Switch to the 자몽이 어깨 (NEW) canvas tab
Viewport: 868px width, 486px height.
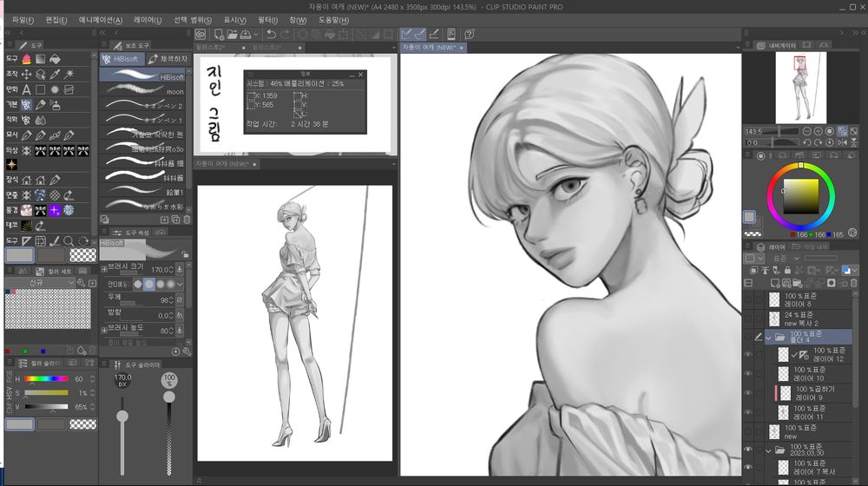click(x=433, y=48)
